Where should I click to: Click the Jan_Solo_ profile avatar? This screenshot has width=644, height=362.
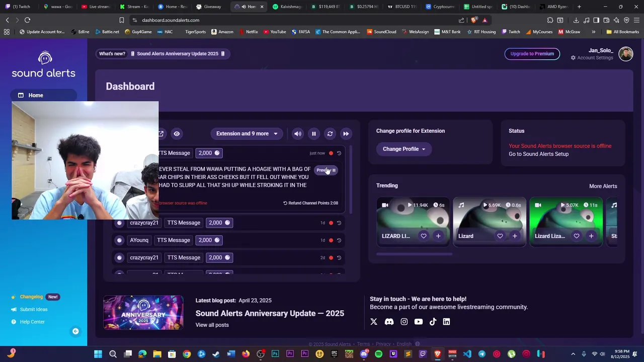[x=626, y=54]
